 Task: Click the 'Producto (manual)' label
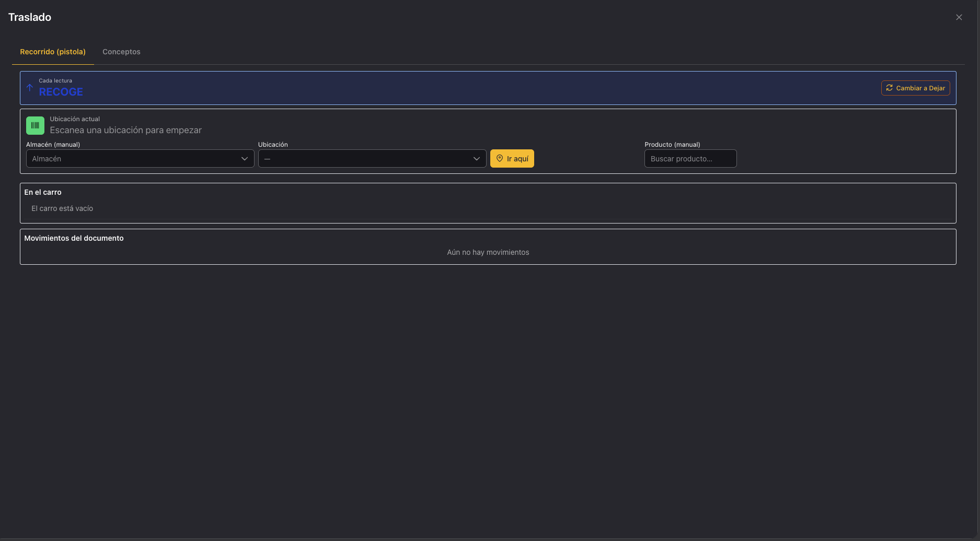672,145
